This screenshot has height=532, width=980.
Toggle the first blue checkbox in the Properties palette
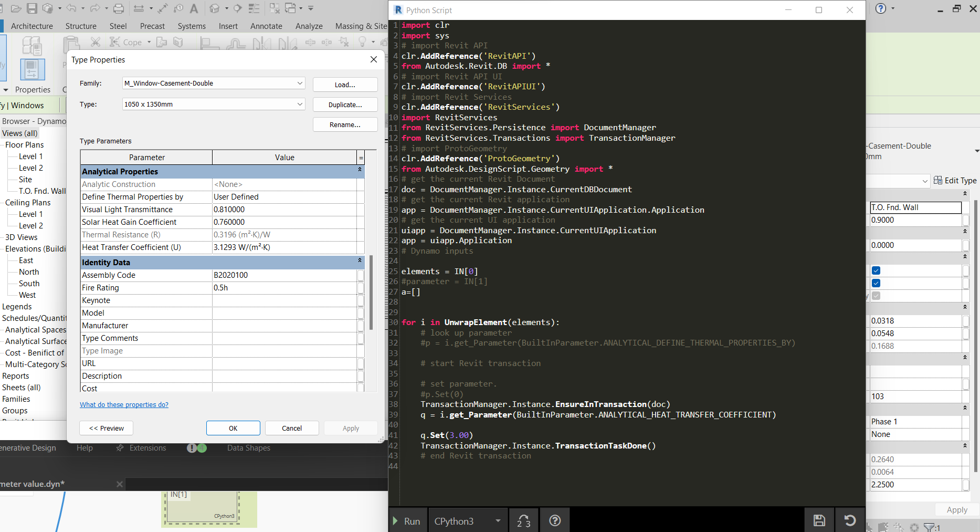(876, 270)
